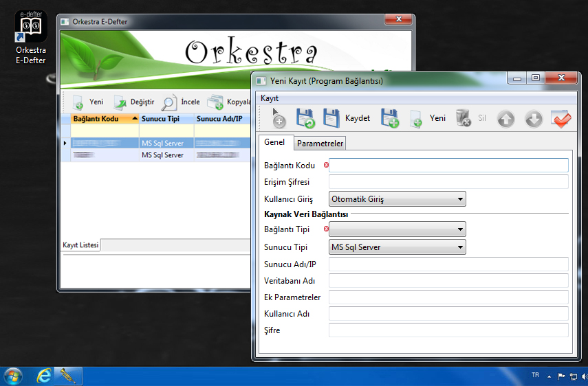
Task: Switch to the Parametreler tab
Action: (x=320, y=144)
